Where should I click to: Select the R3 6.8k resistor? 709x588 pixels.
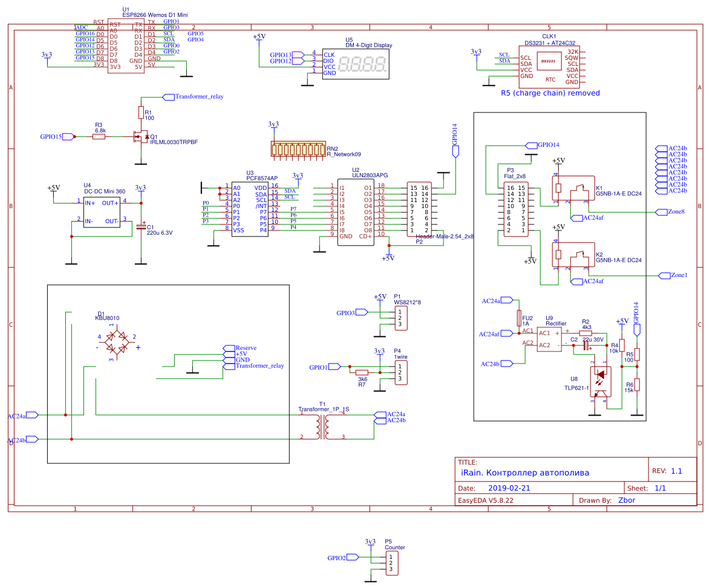point(99,137)
